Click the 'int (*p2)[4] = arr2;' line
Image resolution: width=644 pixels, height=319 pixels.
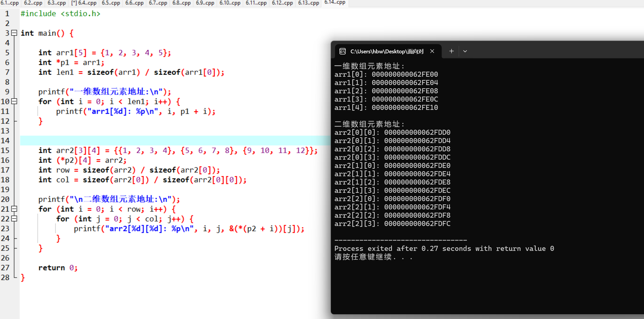tap(82, 160)
